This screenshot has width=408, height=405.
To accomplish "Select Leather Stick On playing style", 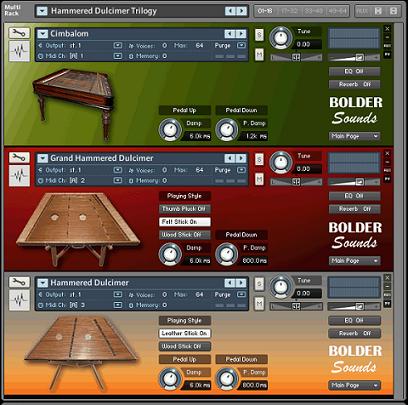I will [185, 333].
